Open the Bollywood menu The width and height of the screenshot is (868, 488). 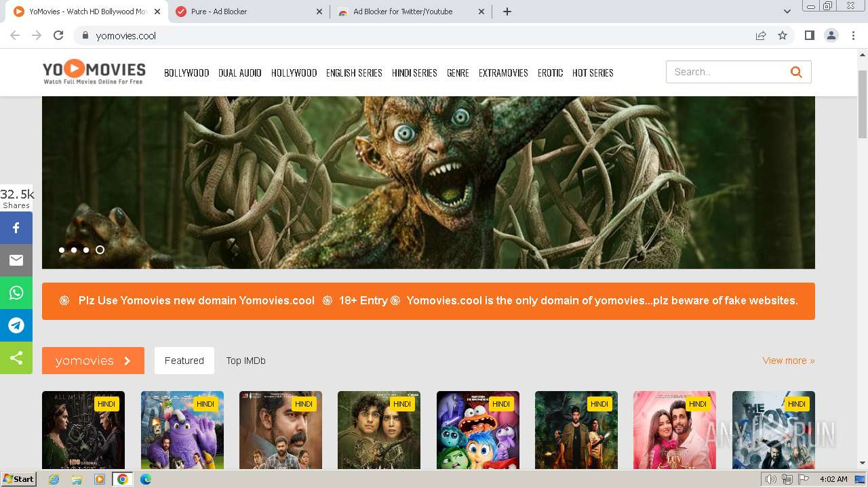186,73
